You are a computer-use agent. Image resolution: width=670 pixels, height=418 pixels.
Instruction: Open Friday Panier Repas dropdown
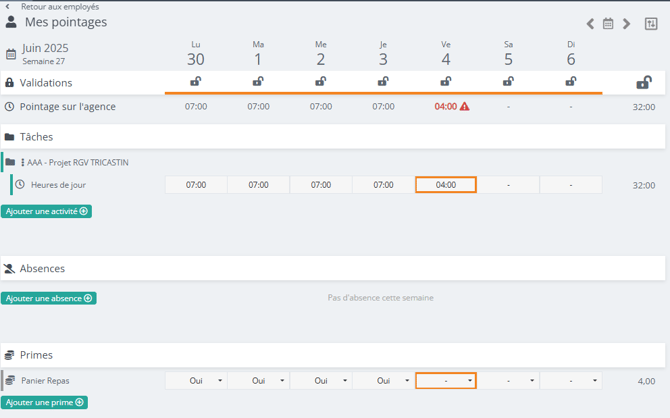[446, 381]
